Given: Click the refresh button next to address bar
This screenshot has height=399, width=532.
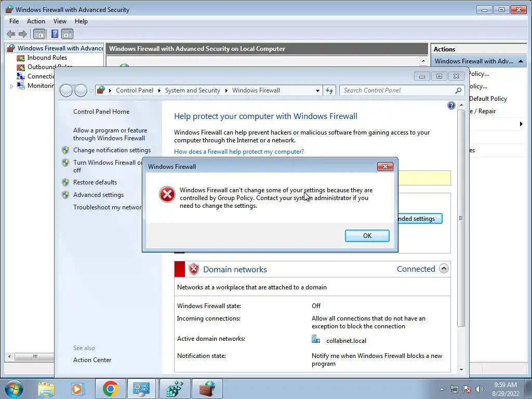Looking at the screenshot, I should coord(329,90).
